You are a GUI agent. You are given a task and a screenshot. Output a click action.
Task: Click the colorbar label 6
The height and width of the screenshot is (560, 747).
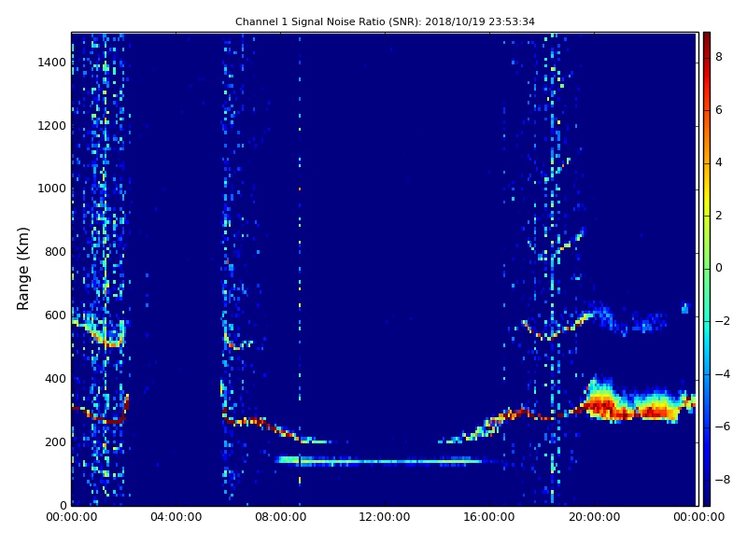719,110
